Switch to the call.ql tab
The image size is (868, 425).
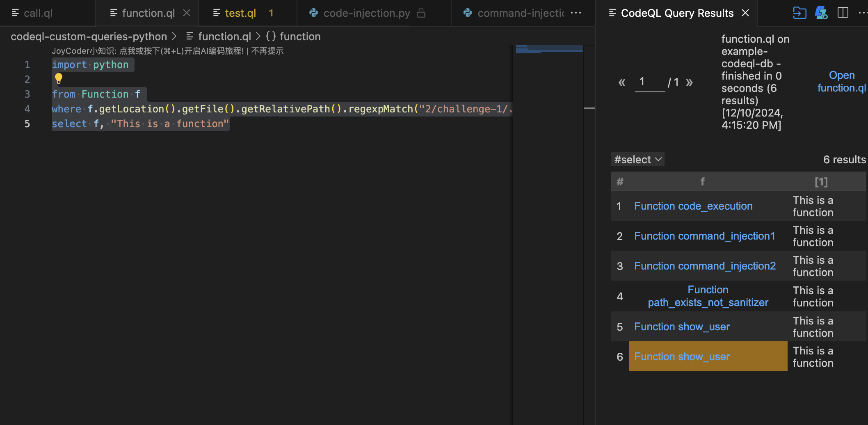tap(38, 13)
